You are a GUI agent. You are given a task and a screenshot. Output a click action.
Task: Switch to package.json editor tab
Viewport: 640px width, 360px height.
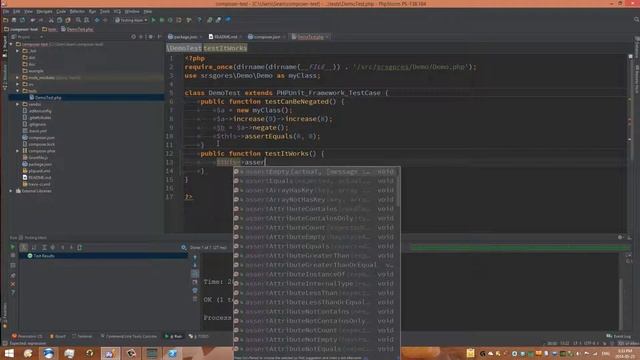click(x=183, y=37)
